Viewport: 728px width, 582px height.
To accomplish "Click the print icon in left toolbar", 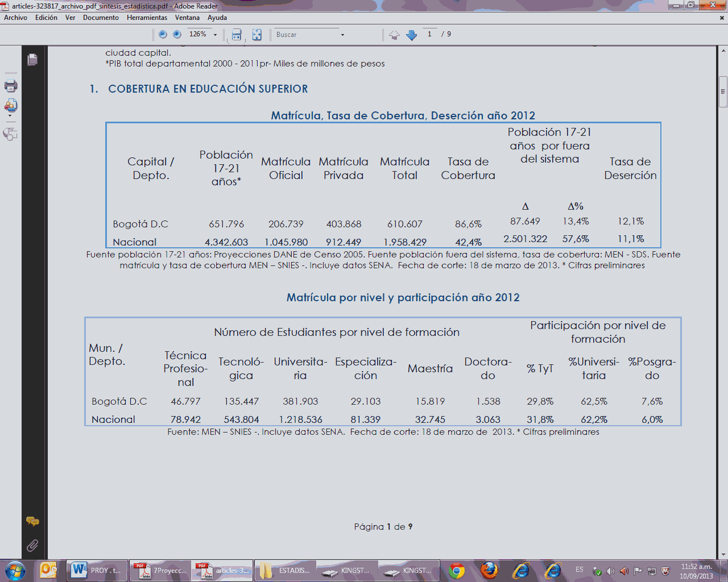I will tap(11, 86).
